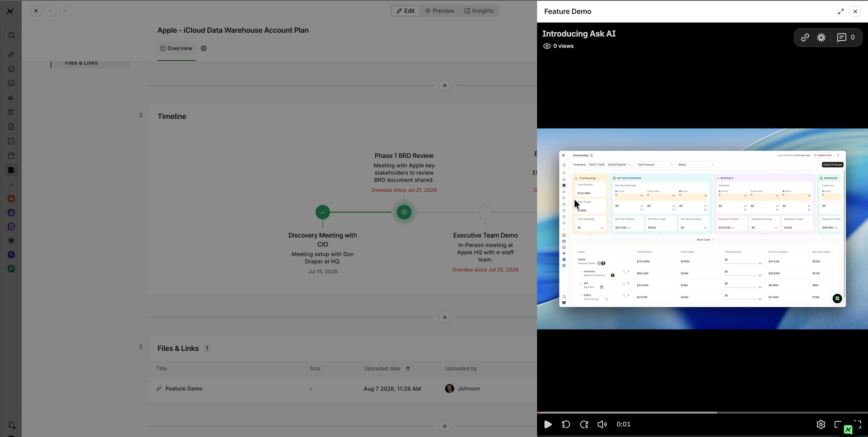This screenshot has height=437, width=868.
Task: Add a section below Timeline with plus
Action: pyautogui.click(x=445, y=317)
